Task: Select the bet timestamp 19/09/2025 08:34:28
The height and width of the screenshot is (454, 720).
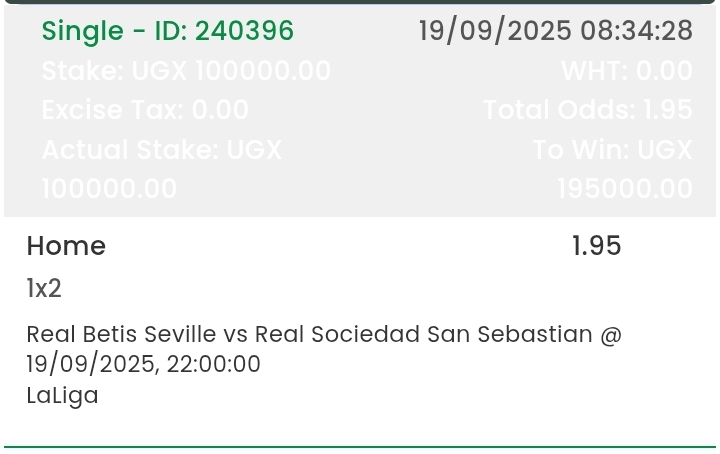Action: [556, 31]
